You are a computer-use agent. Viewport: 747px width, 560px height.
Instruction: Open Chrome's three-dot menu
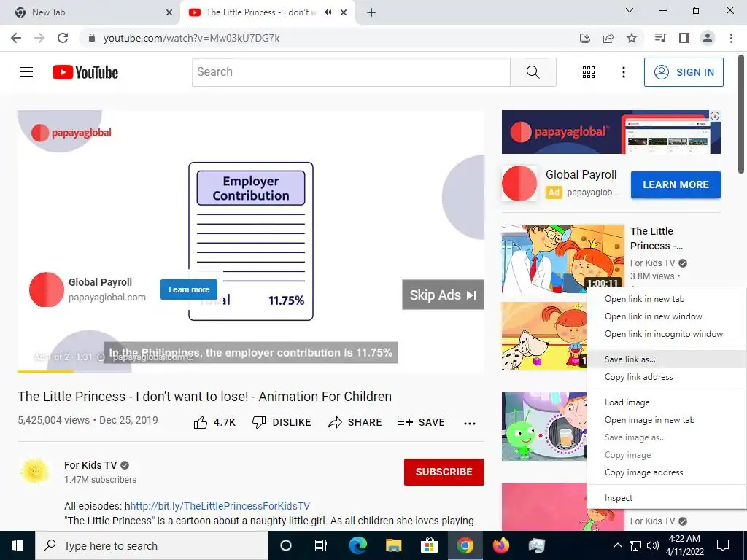coord(731,38)
